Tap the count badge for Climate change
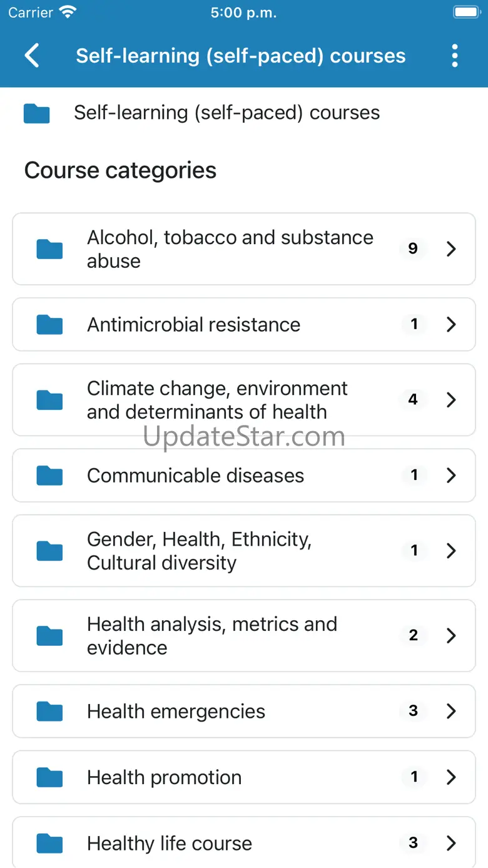 click(x=413, y=400)
